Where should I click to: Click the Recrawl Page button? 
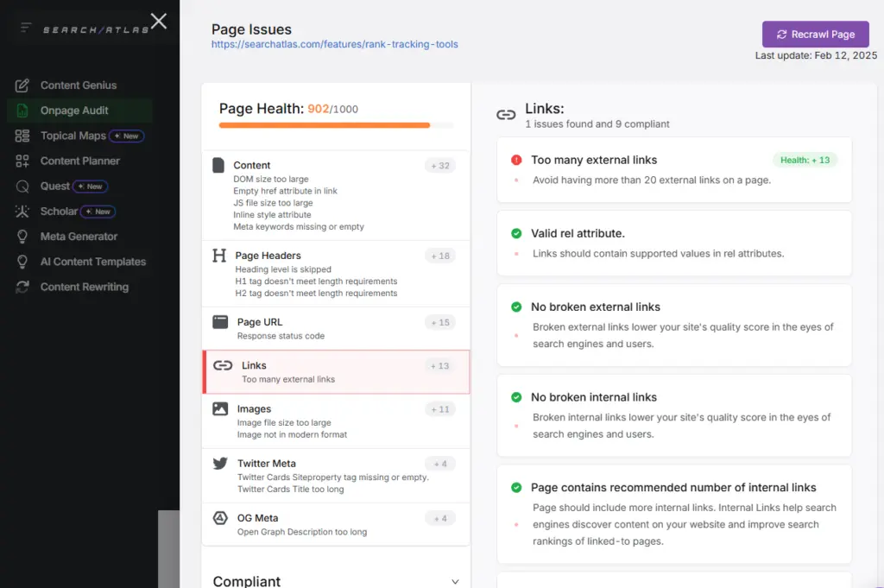click(x=815, y=35)
